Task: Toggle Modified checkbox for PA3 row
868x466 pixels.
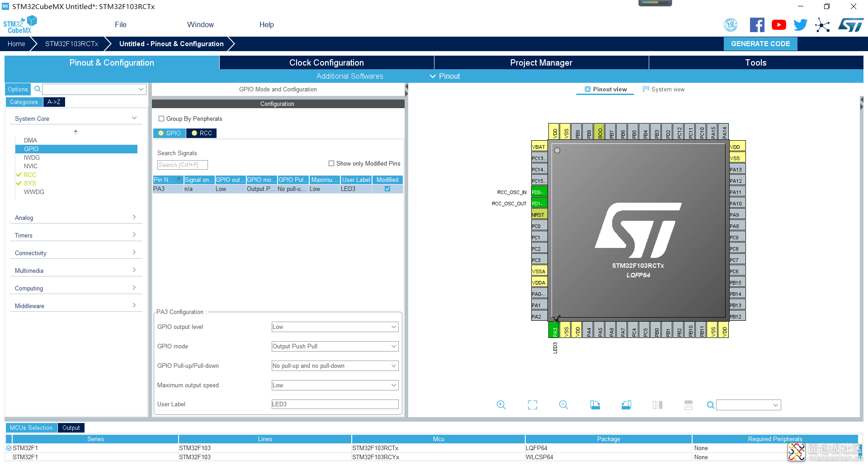Action: tap(387, 189)
